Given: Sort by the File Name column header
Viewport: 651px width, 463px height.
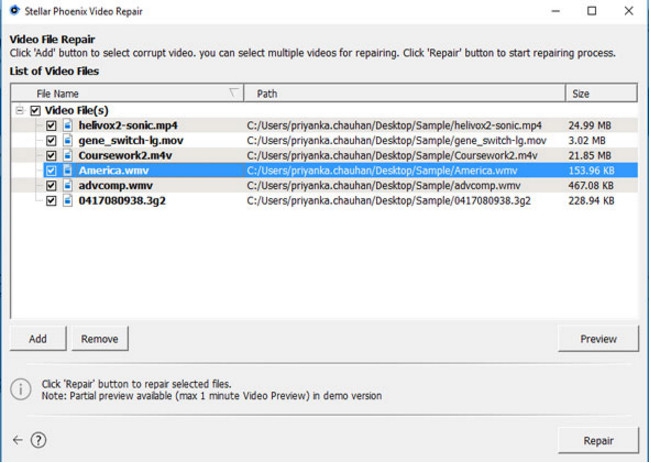Looking at the screenshot, I should tap(127, 93).
